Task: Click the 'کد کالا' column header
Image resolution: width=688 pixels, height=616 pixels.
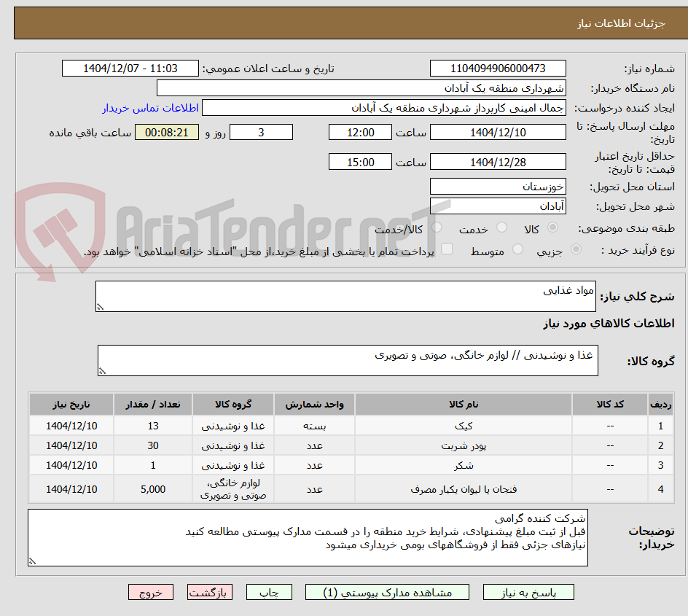Action: [610, 404]
